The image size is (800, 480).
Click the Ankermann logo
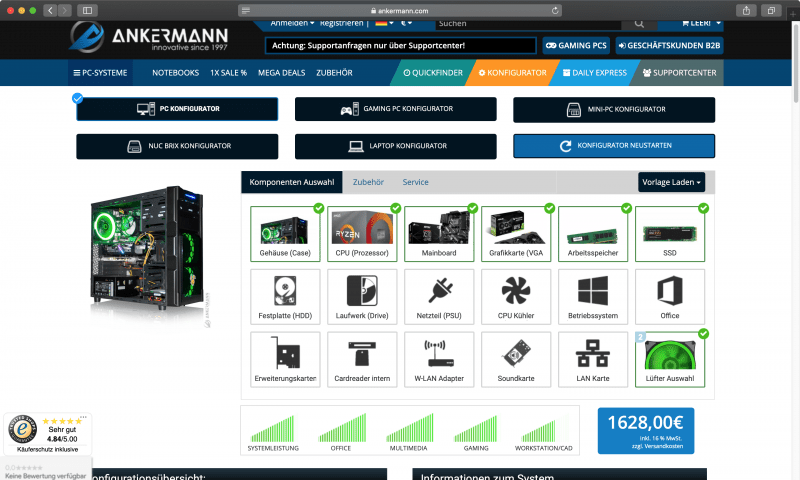coord(148,37)
